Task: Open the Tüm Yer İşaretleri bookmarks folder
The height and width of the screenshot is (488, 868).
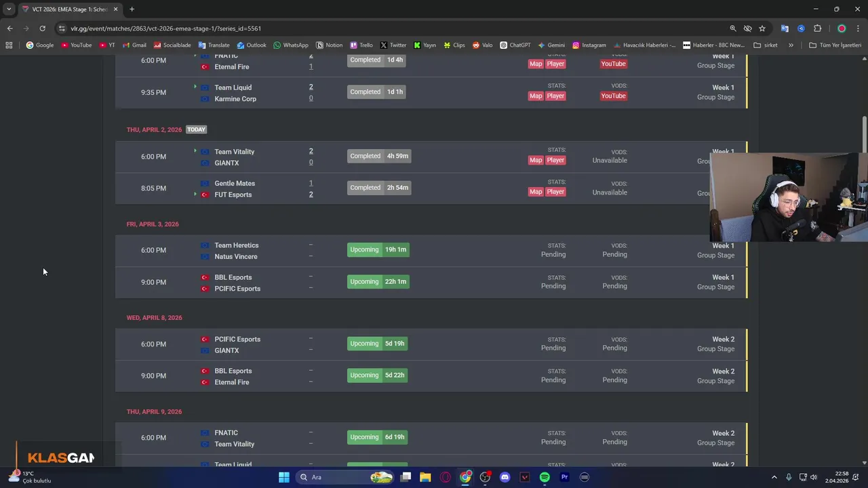Action: (x=835, y=45)
